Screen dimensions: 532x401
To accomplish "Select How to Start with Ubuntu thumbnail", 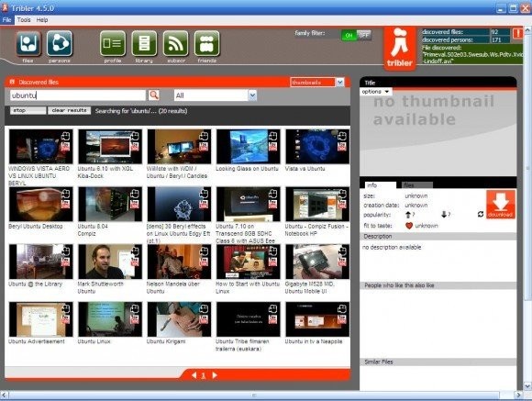I will tap(249, 262).
